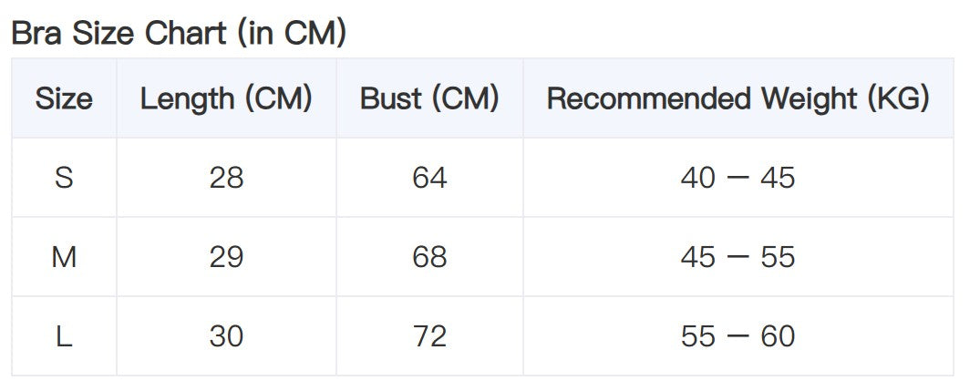Select the 45 lower weight in M row
The width and height of the screenshot is (980, 381).
[698, 257]
